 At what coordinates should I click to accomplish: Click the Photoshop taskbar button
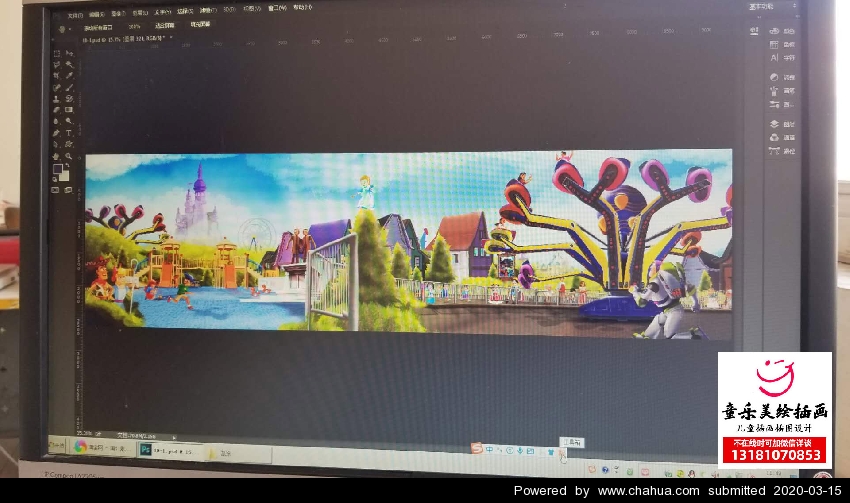click(170, 450)
